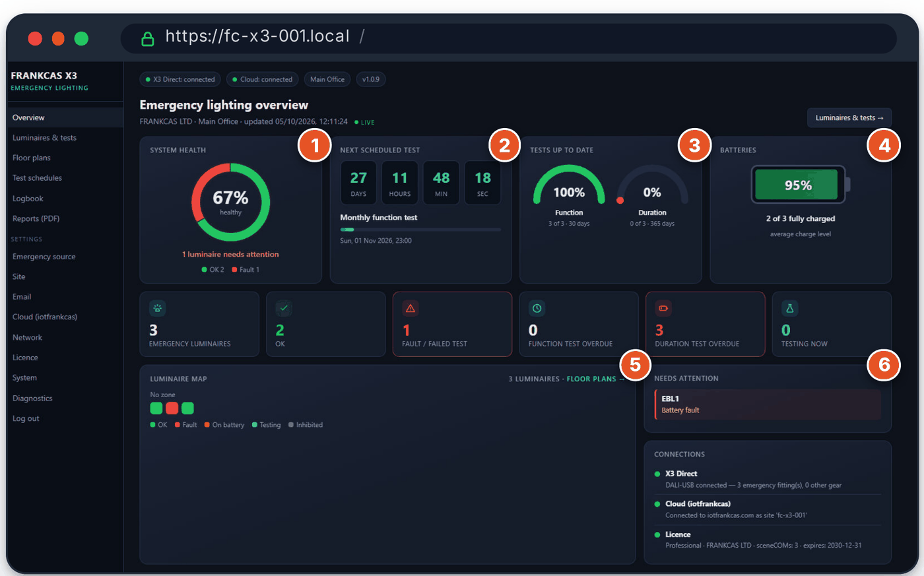Follow the FLOOR PLANS → link

[595, 379]
